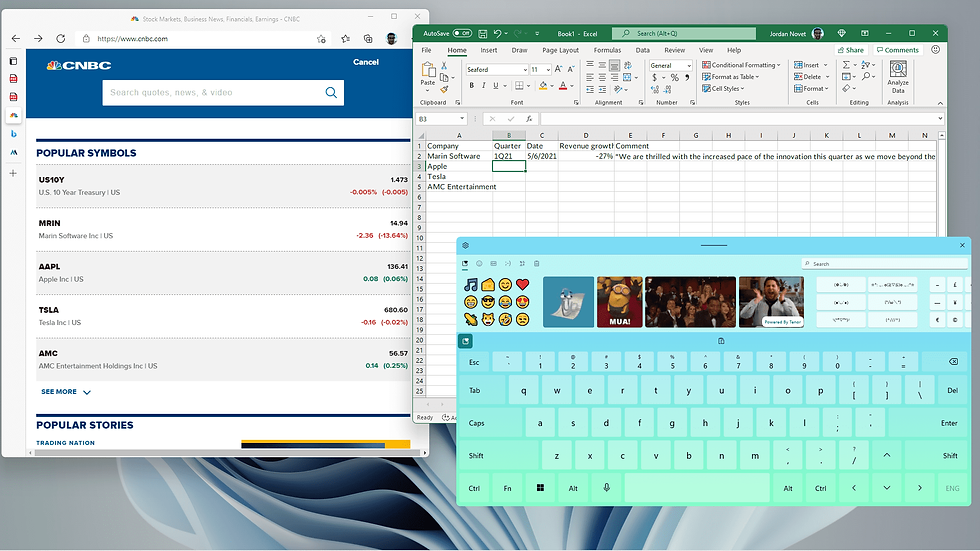Open the MRIN Marin Software row

pyautogui.click(x=223, y=229)
